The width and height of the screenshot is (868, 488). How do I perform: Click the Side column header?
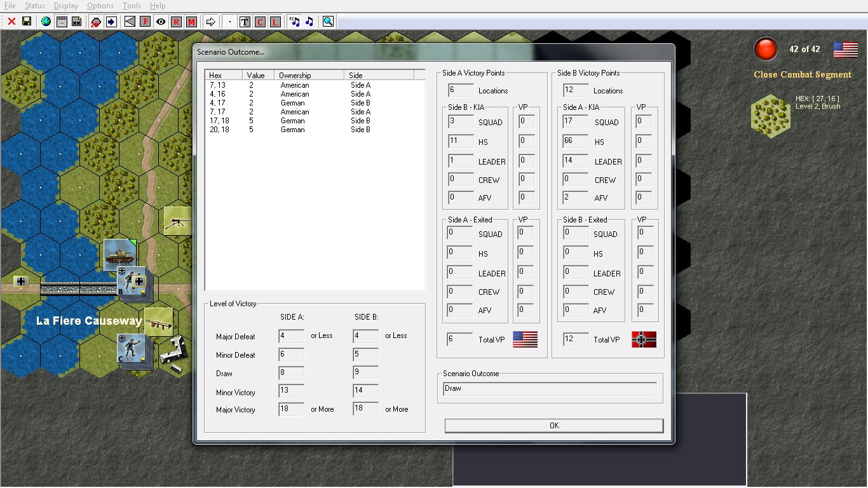[379, 75]
